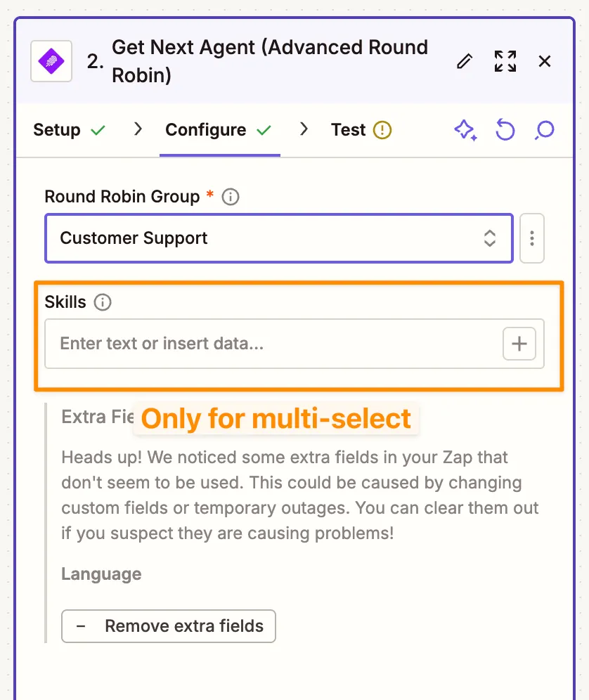Click the search bubble icon in the tab row
Image resolution: width=589 pixels, height=700 pixels.
click(x=545, y=130)
